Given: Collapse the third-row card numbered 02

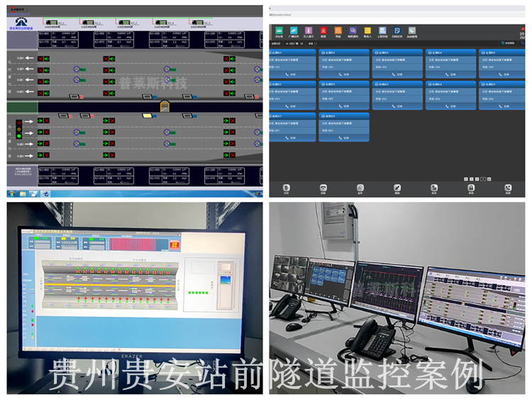Looking at the screenshot, I should coord(323,116).
